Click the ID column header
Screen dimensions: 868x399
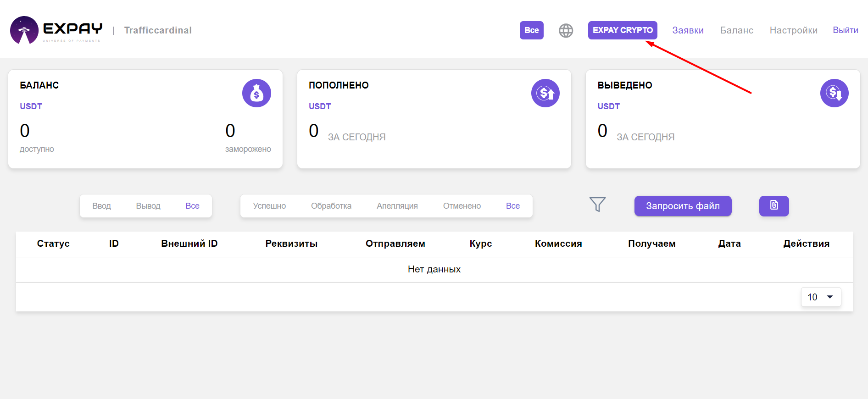point(114,244)
